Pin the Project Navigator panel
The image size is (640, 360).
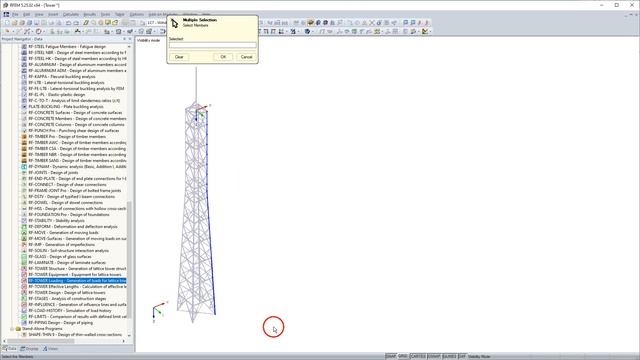point(124,39)
